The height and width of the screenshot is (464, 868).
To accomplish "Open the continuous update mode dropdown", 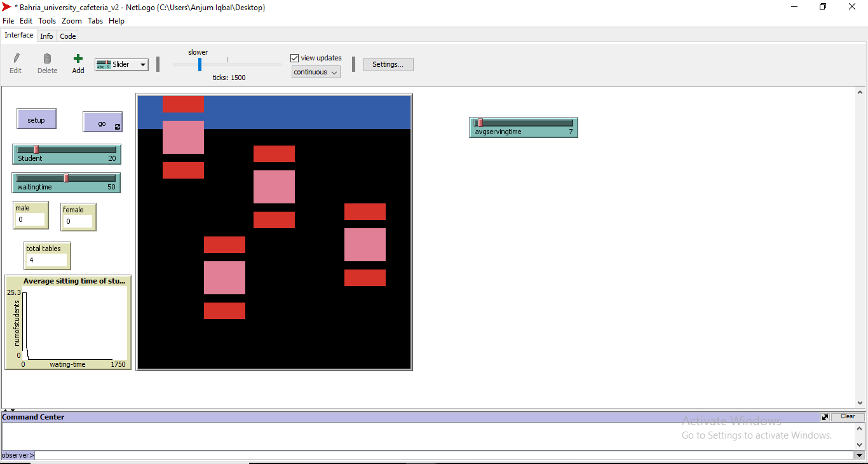I will (316, 72).
